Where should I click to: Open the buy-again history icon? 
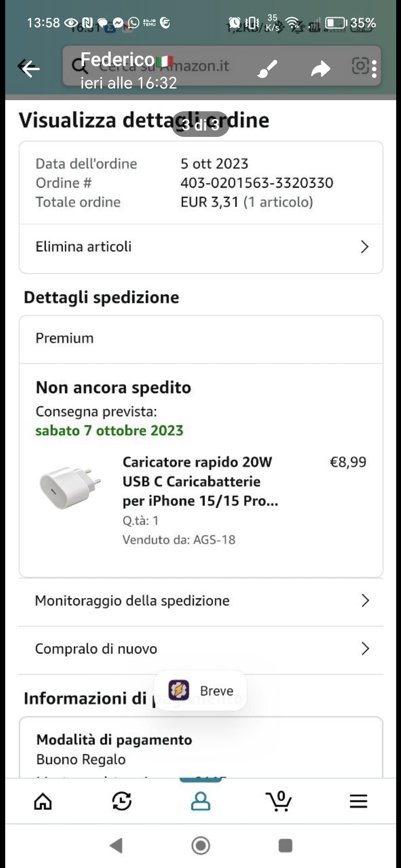coord(122,801)
